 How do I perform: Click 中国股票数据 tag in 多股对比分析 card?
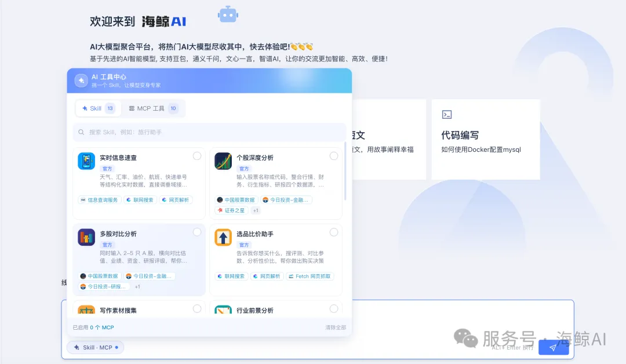click(100, 276)
